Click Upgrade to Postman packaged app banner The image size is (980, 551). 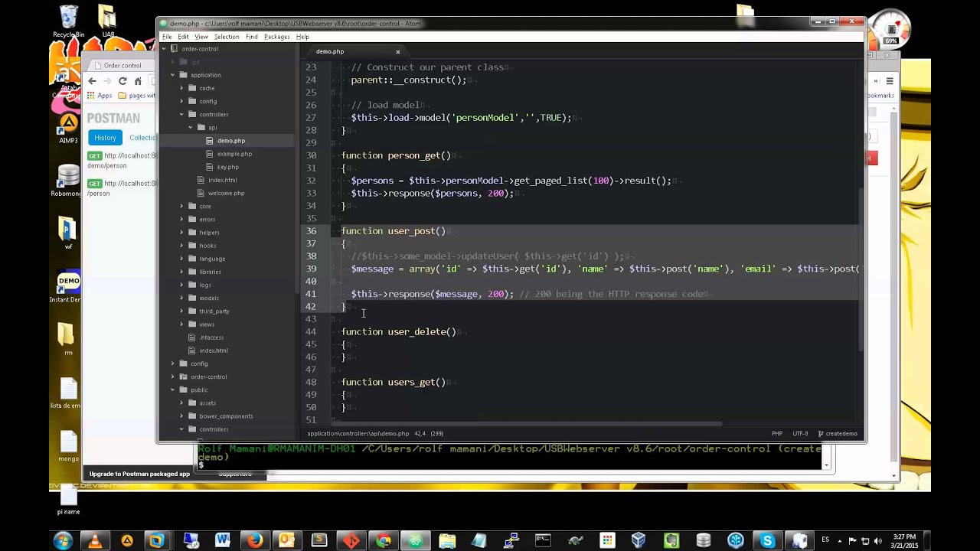click(x=139, y=474)
